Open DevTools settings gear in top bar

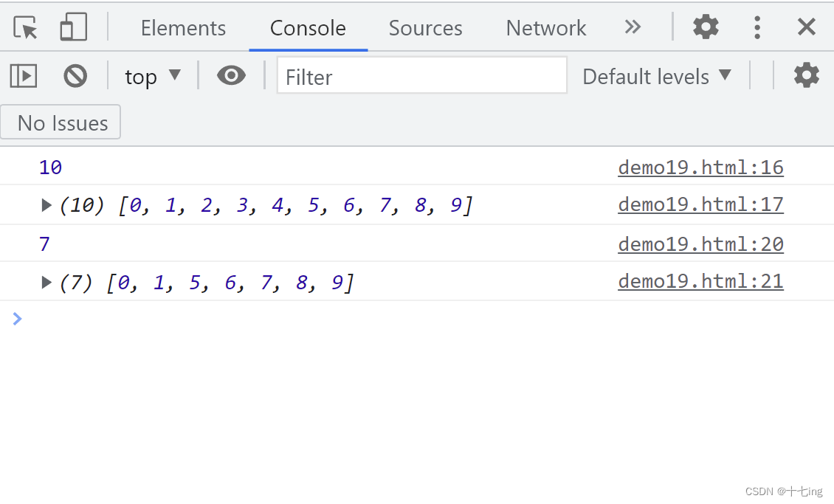(706, 27)
